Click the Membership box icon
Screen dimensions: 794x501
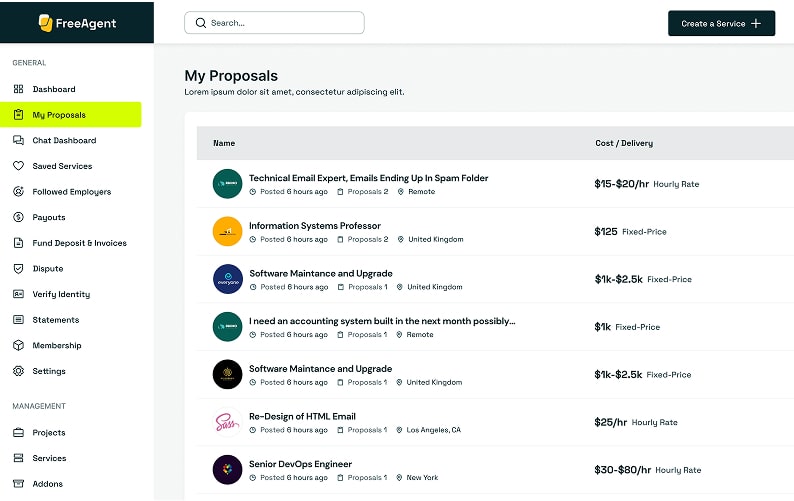tap(18, 346)
